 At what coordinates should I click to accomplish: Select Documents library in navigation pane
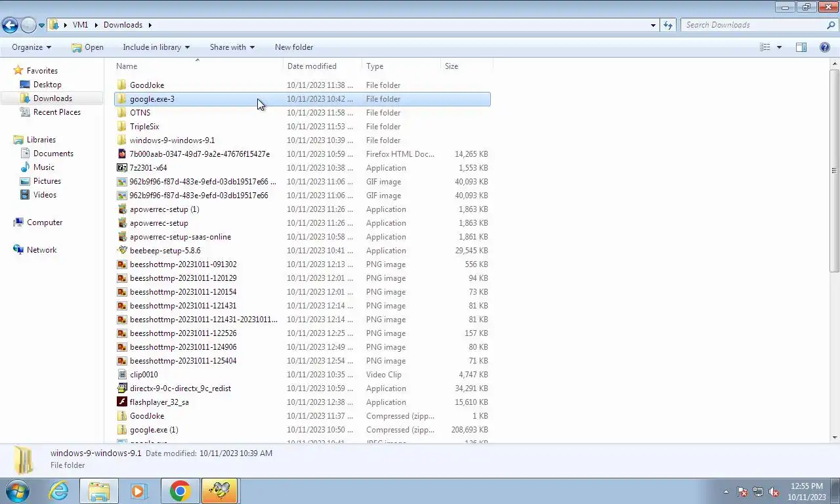[x=53, y=154]
